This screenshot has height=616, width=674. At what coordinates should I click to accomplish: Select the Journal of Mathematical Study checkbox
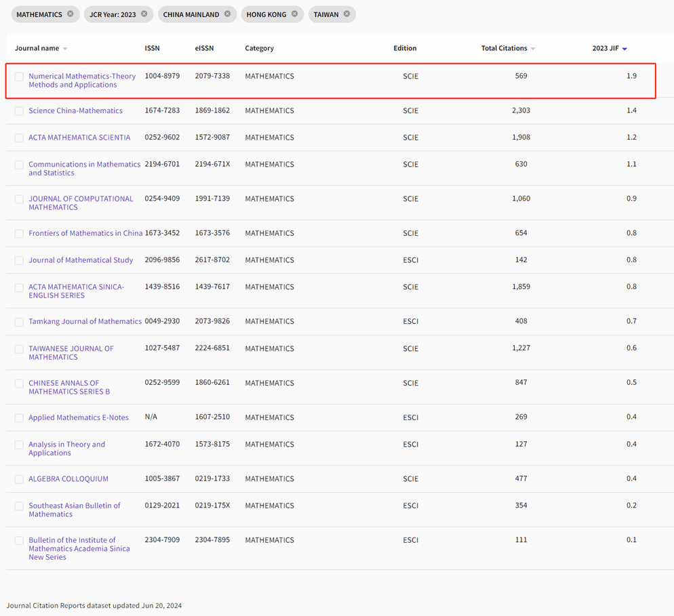point(19,260)
